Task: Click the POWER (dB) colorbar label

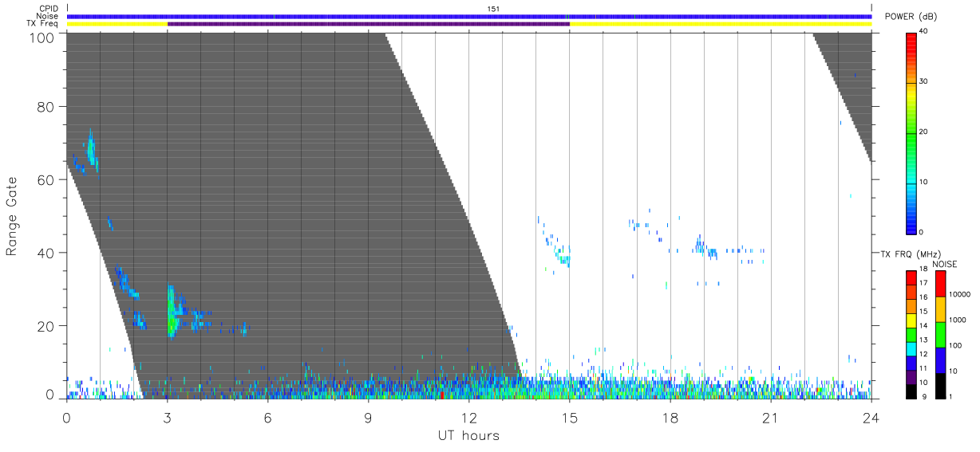Action: [911, 16]
